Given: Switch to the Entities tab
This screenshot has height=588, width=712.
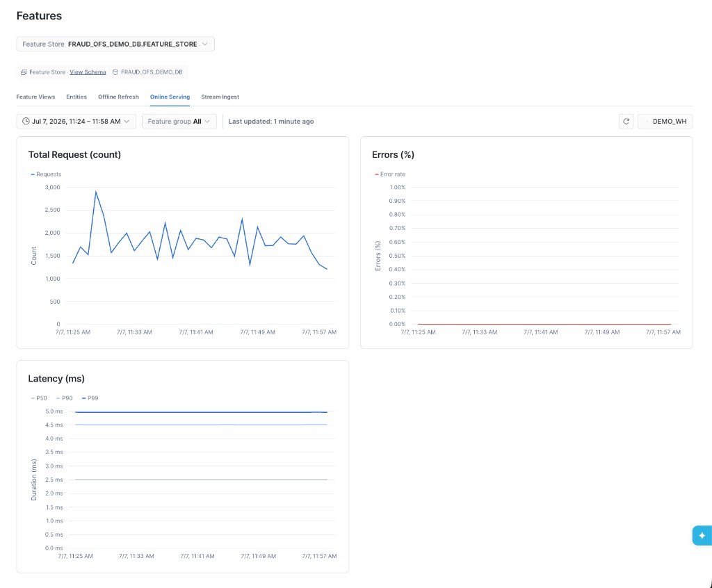Looking at the screenshot, I should coord(76,97).
